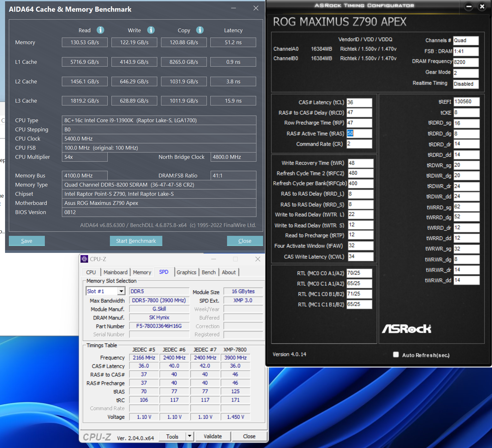Click the RTL (MC0 C0 A1/A2) field
The height and width of the screenshot is (448, 492).
[x=359, y=273]
